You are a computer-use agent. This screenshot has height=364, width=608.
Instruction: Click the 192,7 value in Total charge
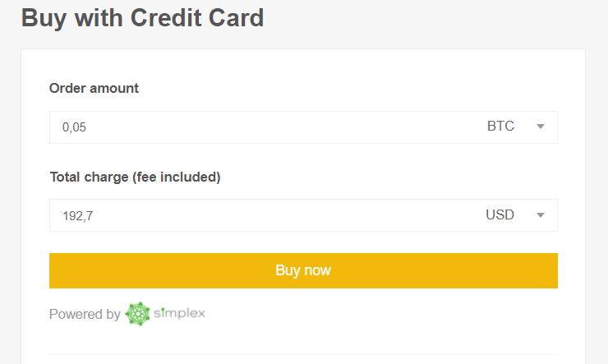78,216
